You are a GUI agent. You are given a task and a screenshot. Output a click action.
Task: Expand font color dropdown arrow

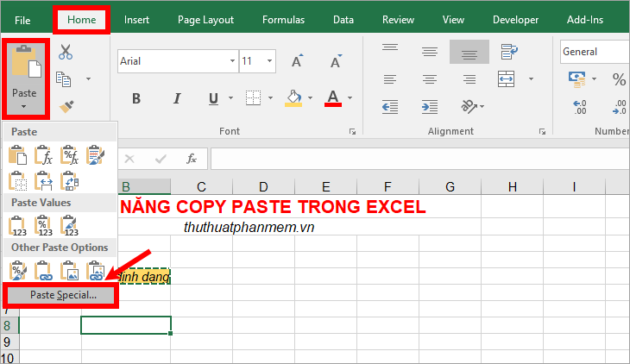pyautogui.click(x=350, y=98)
